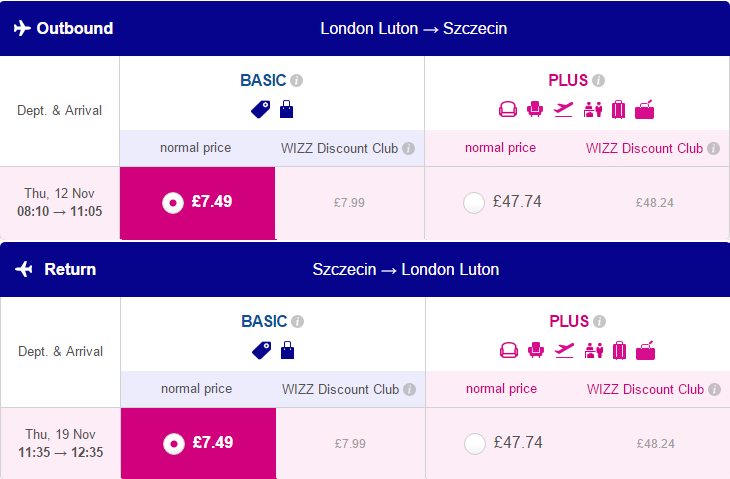The image size is (730, 479).
Task: Select outbound BASIC £7.49 radio button
Action: (173, 203)
